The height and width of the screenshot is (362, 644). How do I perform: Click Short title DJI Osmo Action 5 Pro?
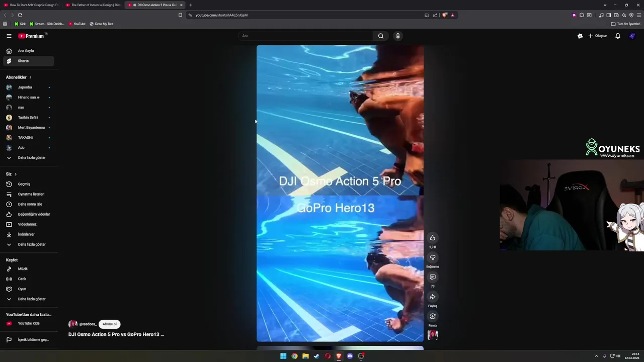click(116, 334)
